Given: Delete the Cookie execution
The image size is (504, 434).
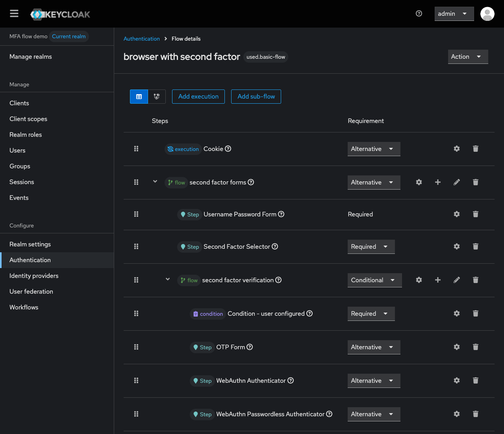Looking at the screenshot, I should pyautogui.click(x=476, y=149).
